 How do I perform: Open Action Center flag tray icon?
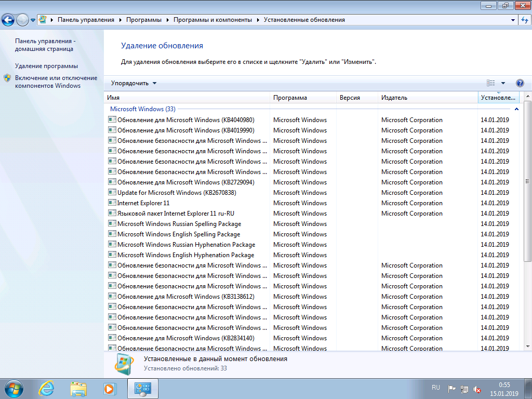pos(451,389)
